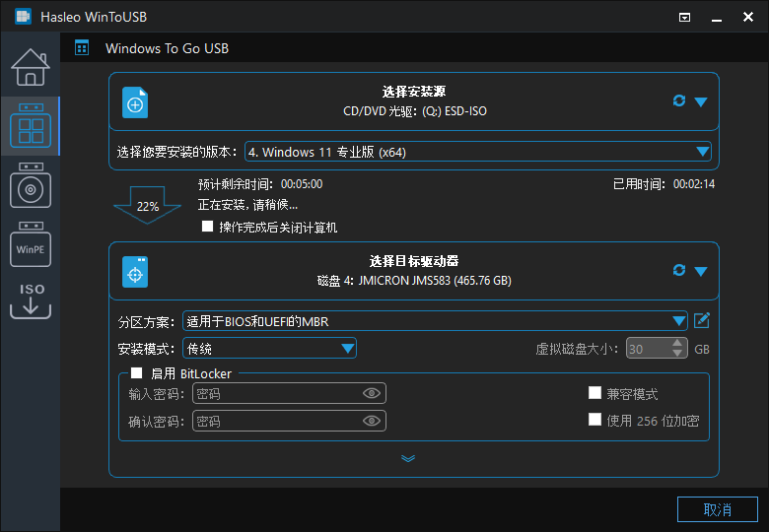
Task: Open the title bar options menu
Action: click(x=684, y=17)
